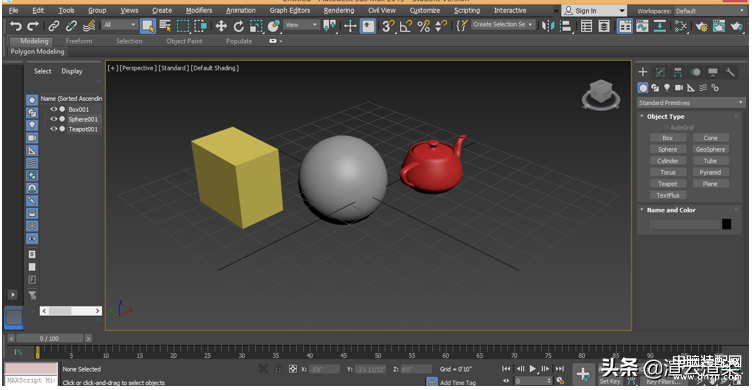Click the Link selection icon
The image size is (752, 390).
click(x=54, y=26)
